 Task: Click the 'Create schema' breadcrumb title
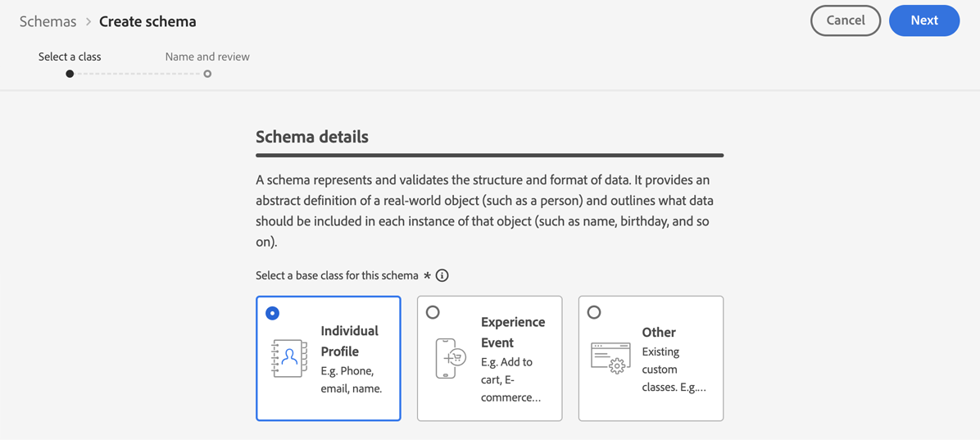point(147,22)
